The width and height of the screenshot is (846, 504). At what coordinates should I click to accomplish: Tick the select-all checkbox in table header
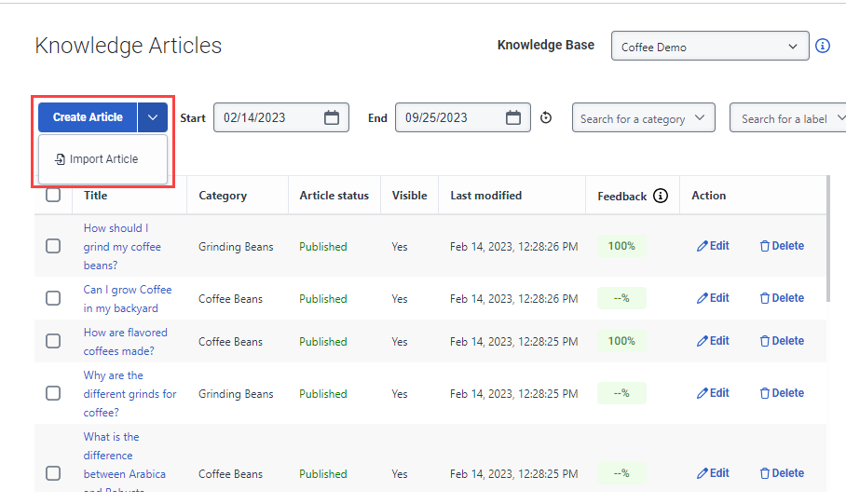coord(53,195)
